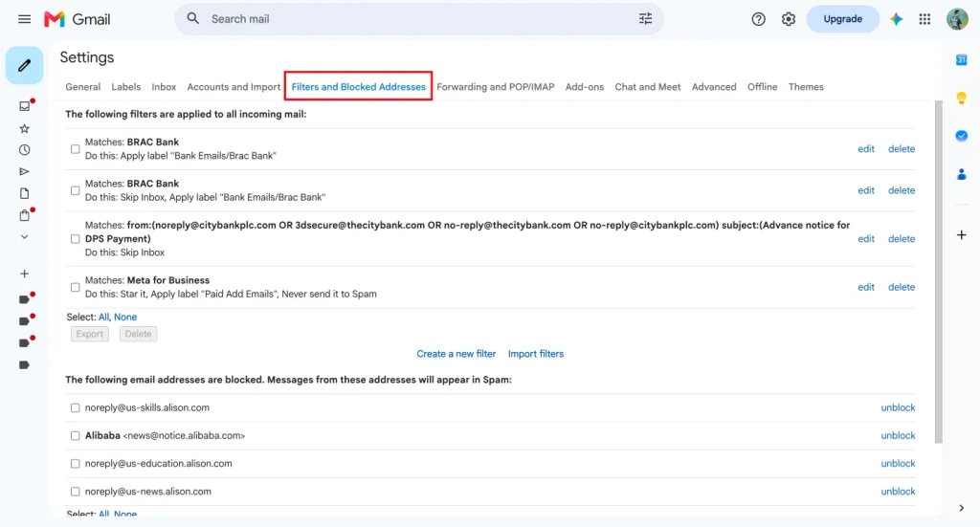Screen dimensions: 980x527
Task: Select All filters link
Action: [x=103, y=318]
